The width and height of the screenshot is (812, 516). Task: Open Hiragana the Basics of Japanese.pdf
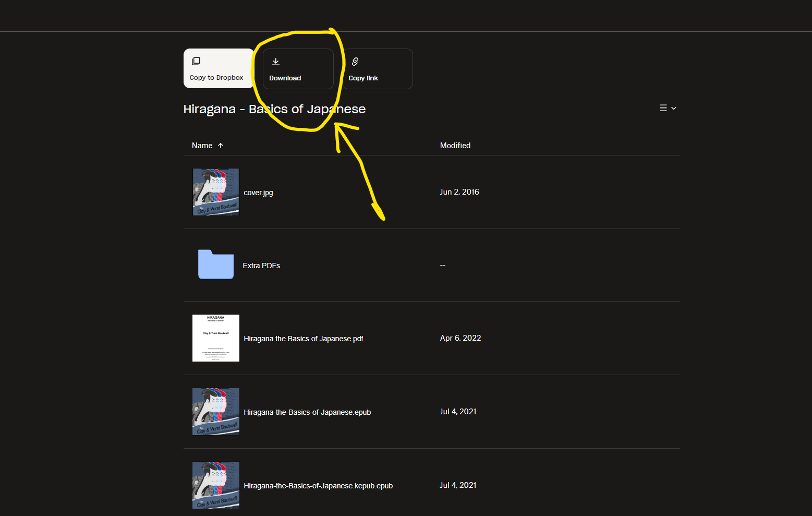click(304, 339)
